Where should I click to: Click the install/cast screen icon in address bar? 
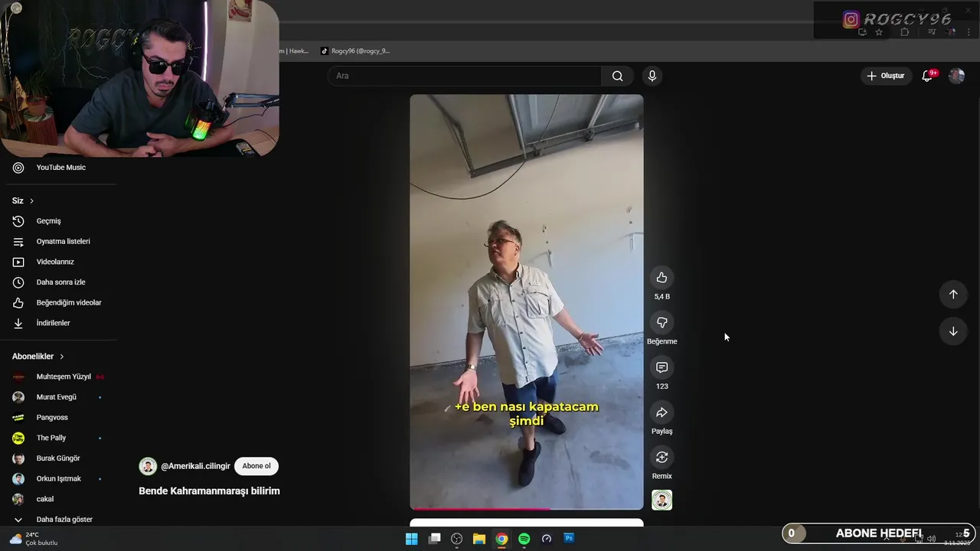click(862, 32)
